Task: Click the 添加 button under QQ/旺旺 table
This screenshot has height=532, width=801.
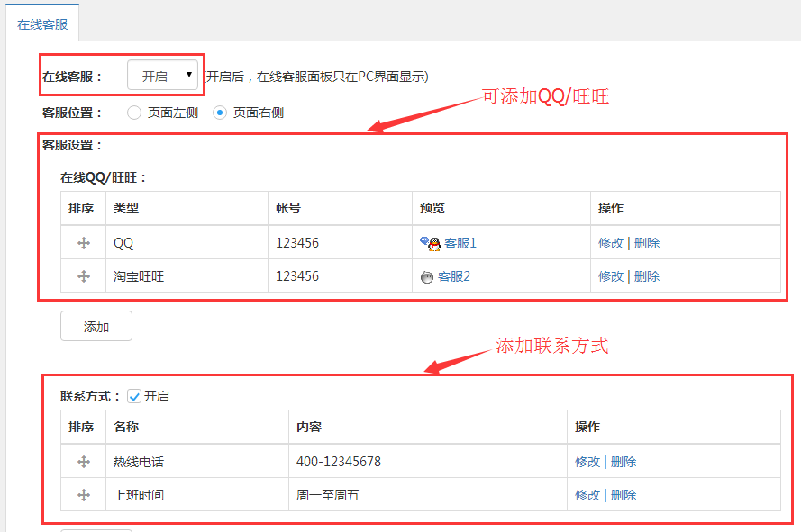Action: coord(96,326)
